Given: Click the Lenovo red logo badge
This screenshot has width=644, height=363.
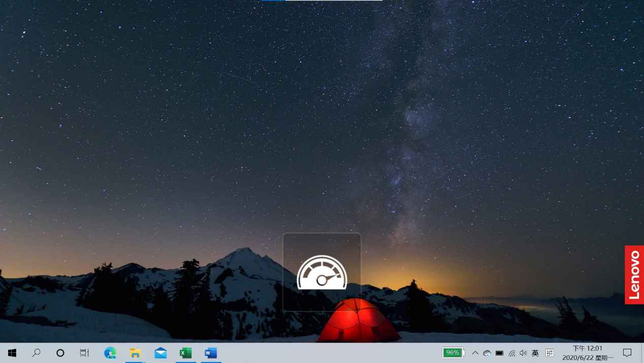Looking at the screenshot, I should [x=634, y=275].
